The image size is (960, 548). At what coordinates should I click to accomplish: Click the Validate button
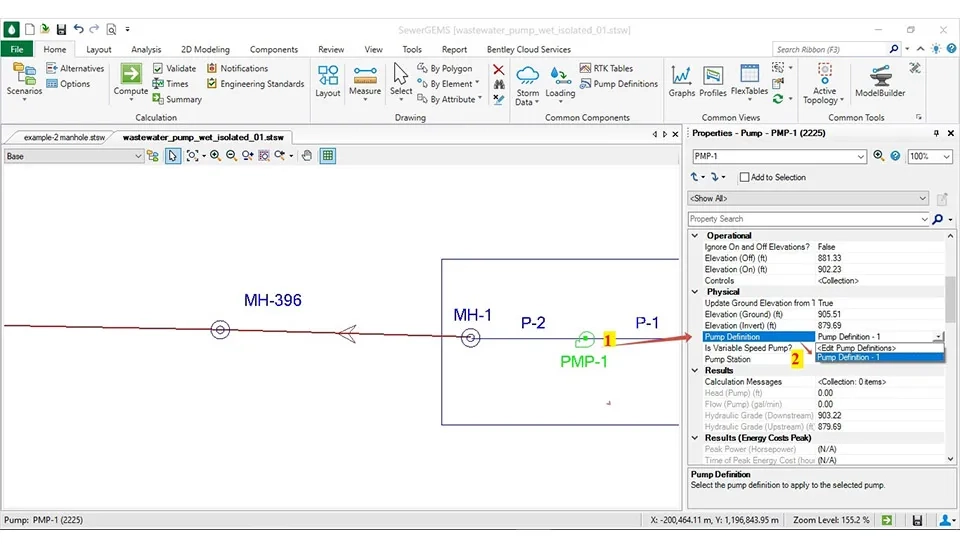tap(175, 68)
